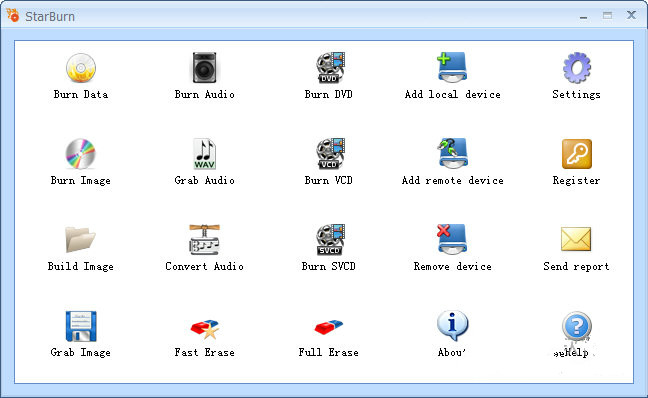This screenshot has width=648, height=398.
Task: Open the Register key icon
Action: (x=577, y=154)
